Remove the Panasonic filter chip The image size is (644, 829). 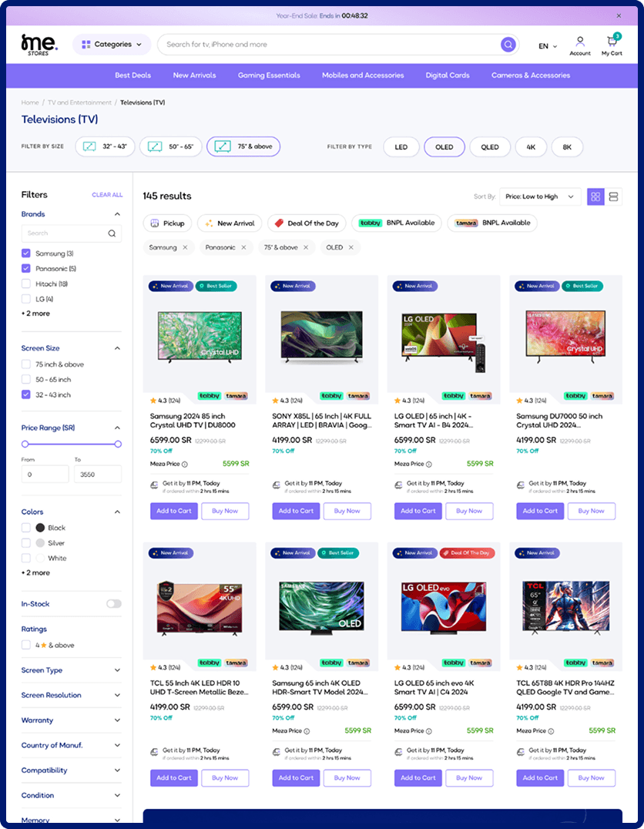[x=243, y=247]
